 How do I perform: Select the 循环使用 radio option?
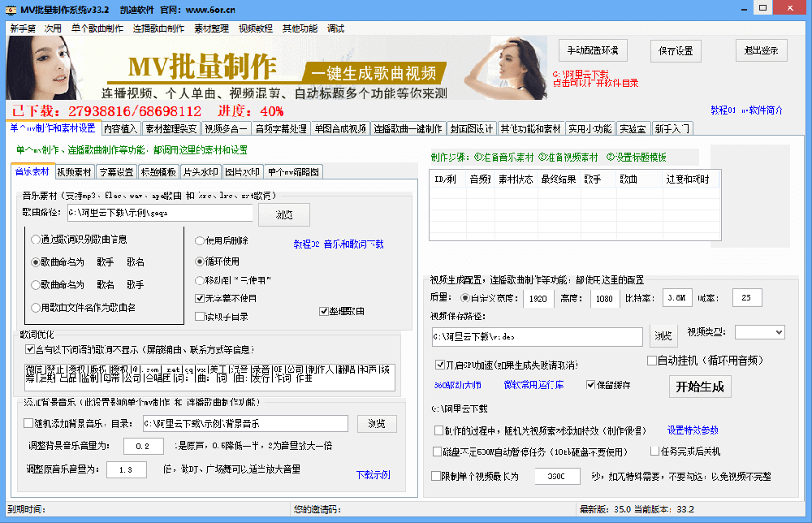coord(217,261)
